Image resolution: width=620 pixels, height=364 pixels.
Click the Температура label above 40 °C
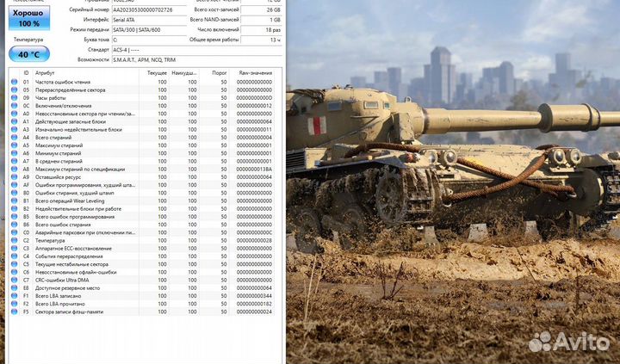(x=28, y=40)
